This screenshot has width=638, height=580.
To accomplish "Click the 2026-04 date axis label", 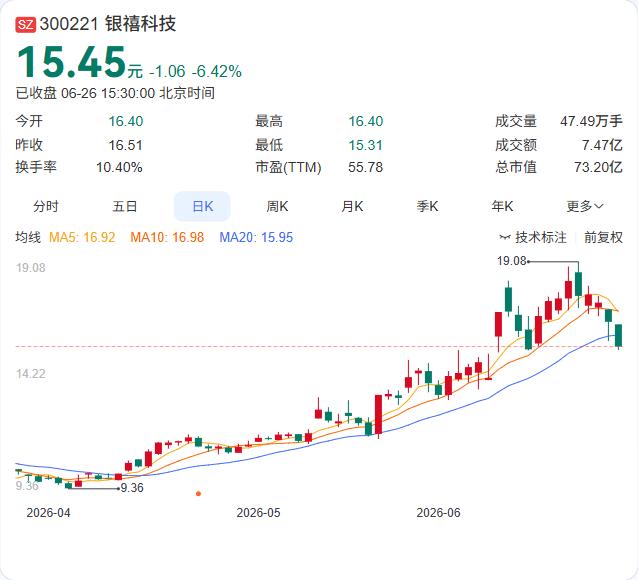I will point(48,512).
